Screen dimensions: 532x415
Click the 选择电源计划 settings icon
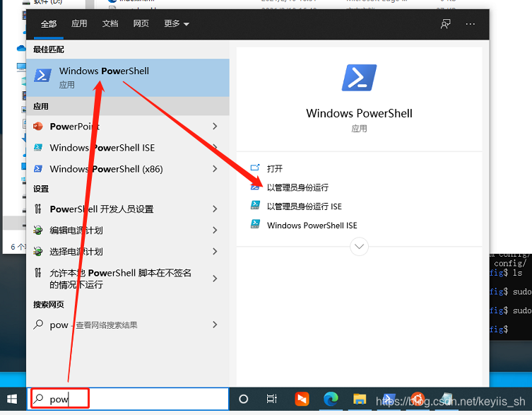tap(38, 252)
